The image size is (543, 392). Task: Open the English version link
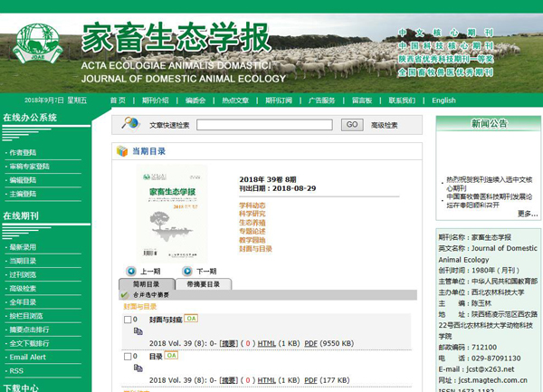click(x=443, y=100)
